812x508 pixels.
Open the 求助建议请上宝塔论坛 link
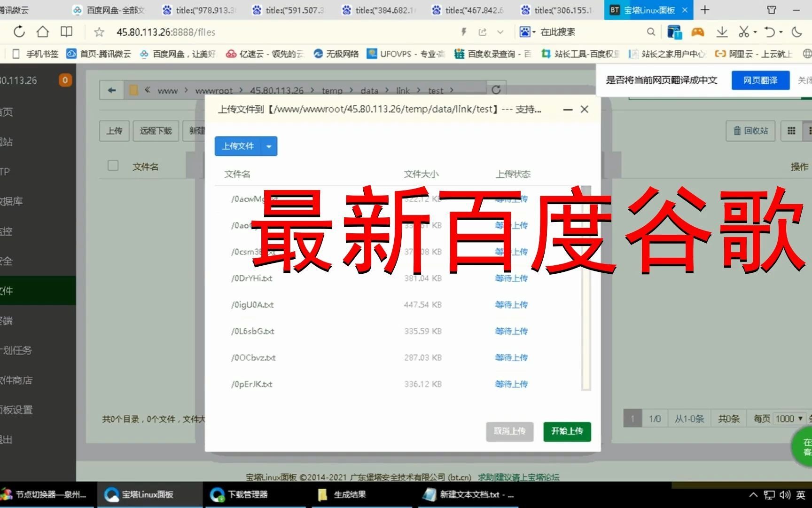pyautogui.click(x=519, y=477)
